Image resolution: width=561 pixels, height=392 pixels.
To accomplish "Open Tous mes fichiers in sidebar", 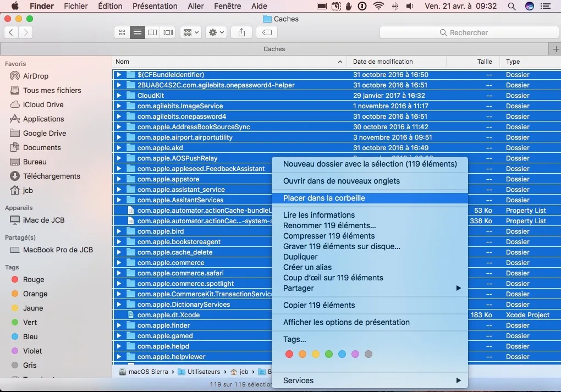I will coord(46,90).
